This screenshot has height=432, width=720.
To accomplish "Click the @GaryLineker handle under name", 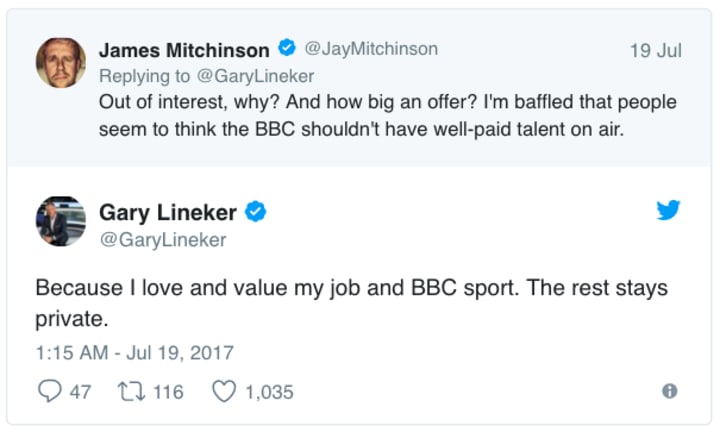I will [162, 240].
